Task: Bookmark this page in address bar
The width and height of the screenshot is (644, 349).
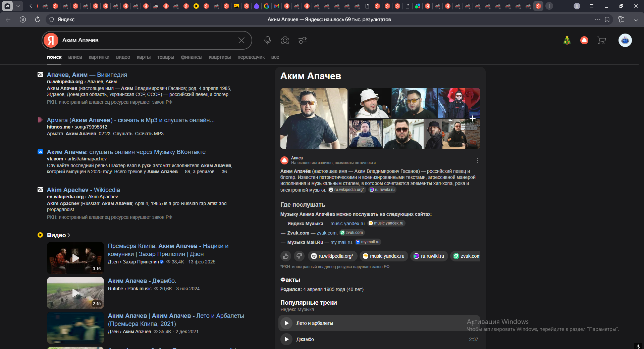Action: 607,19
